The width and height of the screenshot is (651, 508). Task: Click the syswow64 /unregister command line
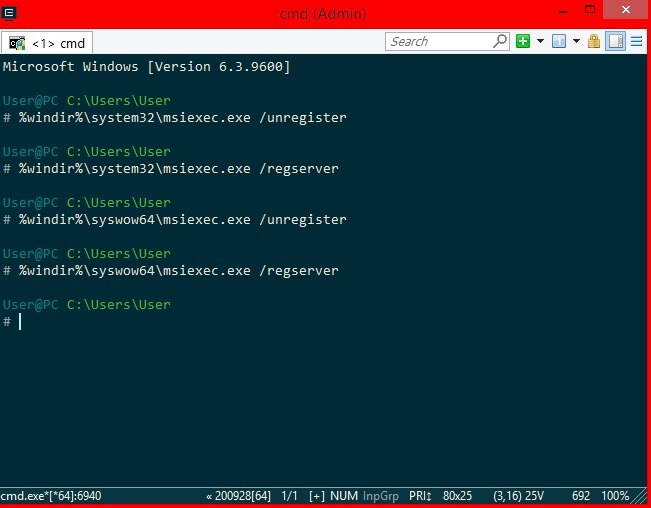point(174,220)
